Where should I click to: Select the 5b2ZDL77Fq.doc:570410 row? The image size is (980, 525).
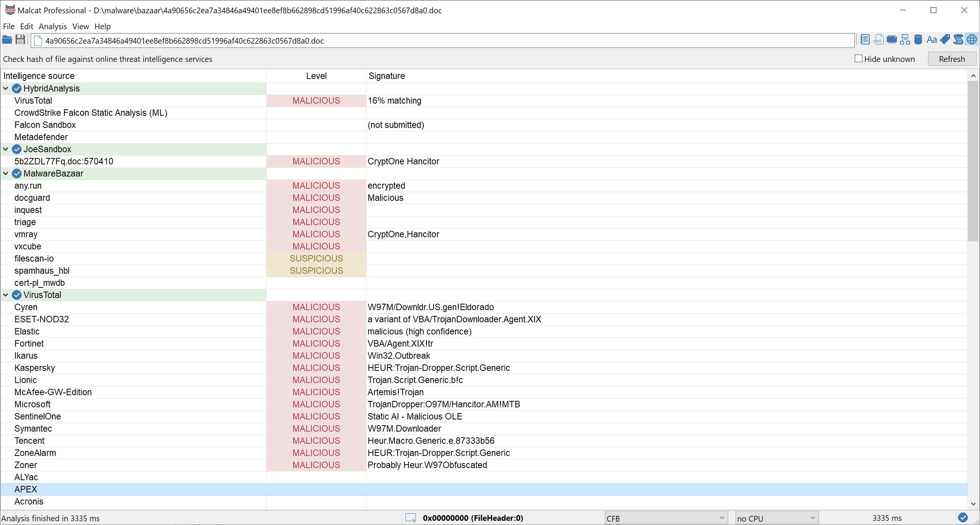484,161
